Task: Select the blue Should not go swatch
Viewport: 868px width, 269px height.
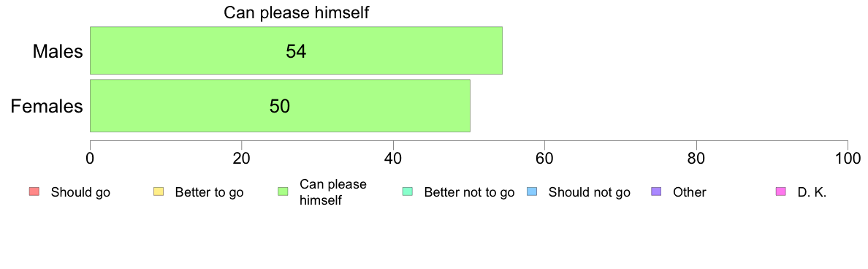Action: point(531,192)
